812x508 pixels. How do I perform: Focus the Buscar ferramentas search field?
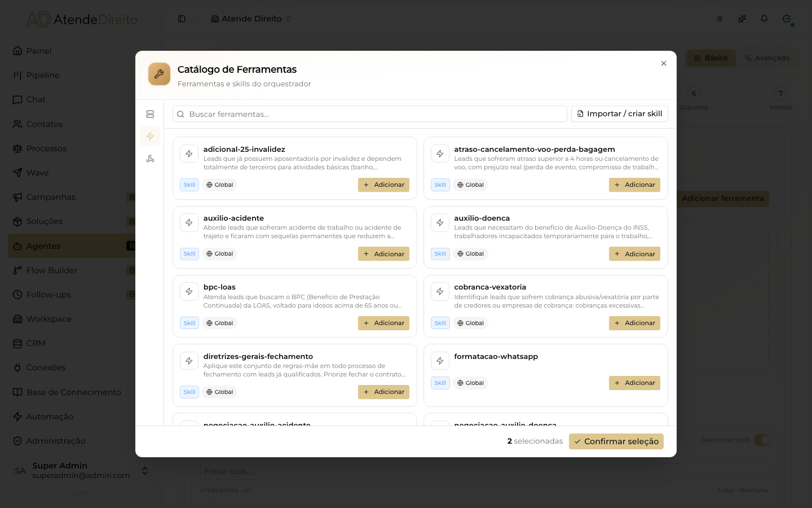tap(370, 114)
